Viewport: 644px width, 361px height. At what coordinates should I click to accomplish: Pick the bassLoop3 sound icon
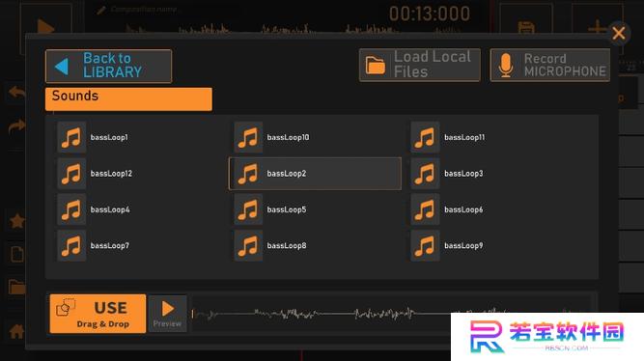(x=425, y=174)
